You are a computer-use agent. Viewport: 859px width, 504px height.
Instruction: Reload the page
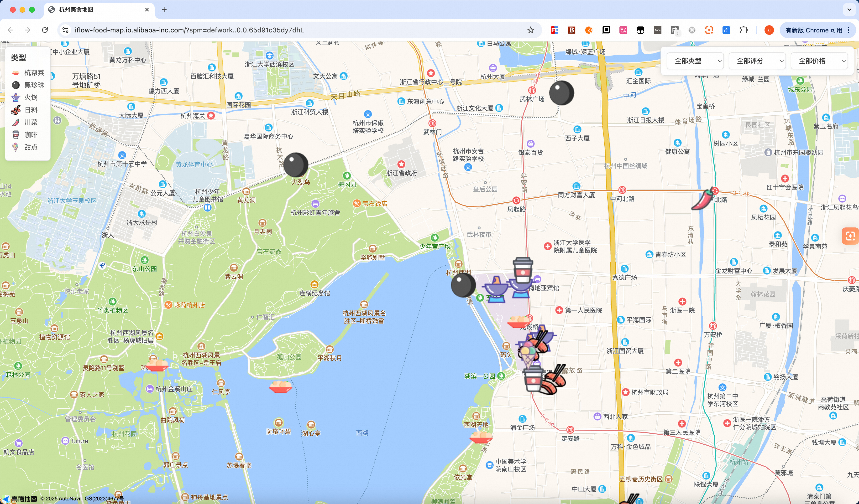click(x=45, y=30)
